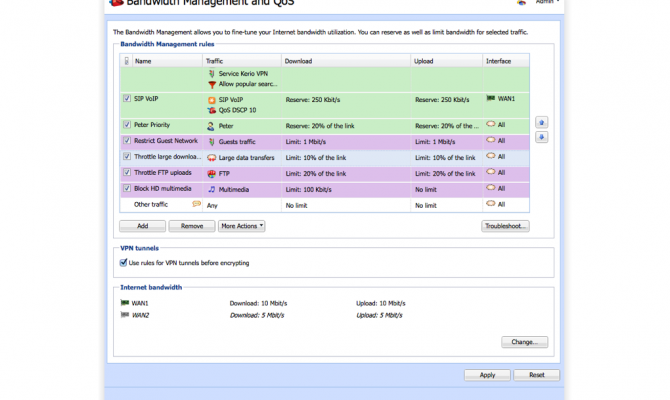Move the selected rule up with arrow button
Screen dimensions: 670x400
(541, 123)
